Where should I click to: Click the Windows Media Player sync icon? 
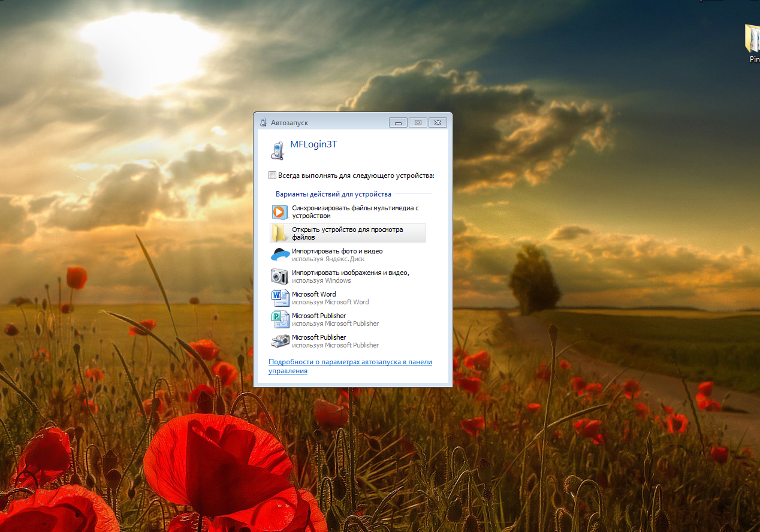click(x=279, y=212)
